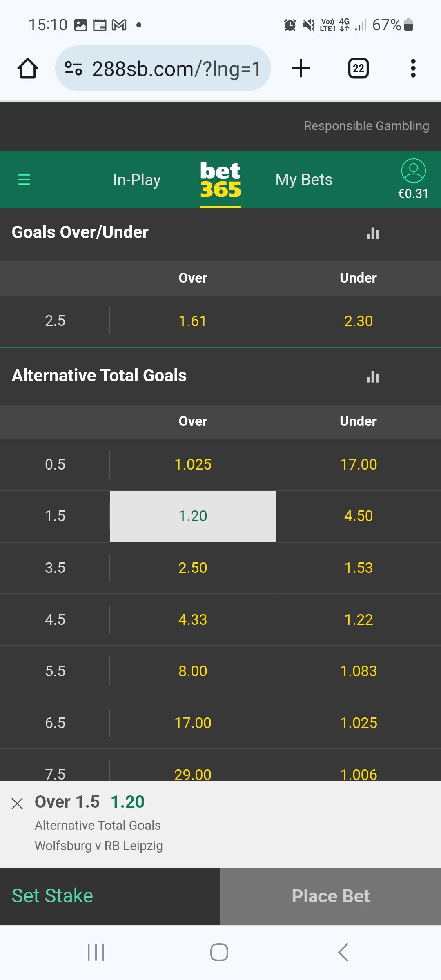Open the Responsible Gambling link
This screenshot has height=980, width=441.
tap(366, 126)
